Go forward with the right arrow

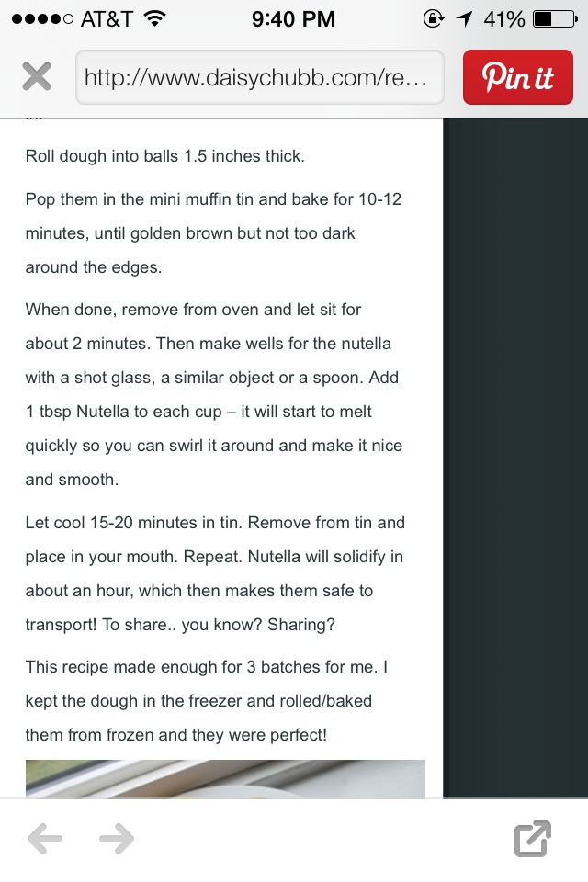[117, 839]
